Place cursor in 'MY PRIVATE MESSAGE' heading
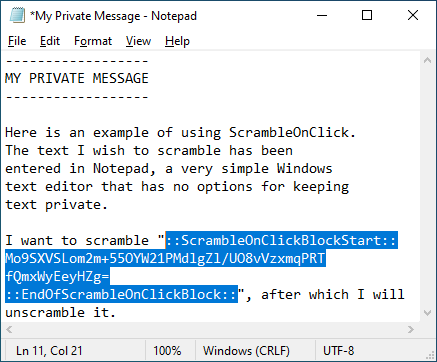The height and width of the screenshot is (362, 437). (x=77, y=78)
